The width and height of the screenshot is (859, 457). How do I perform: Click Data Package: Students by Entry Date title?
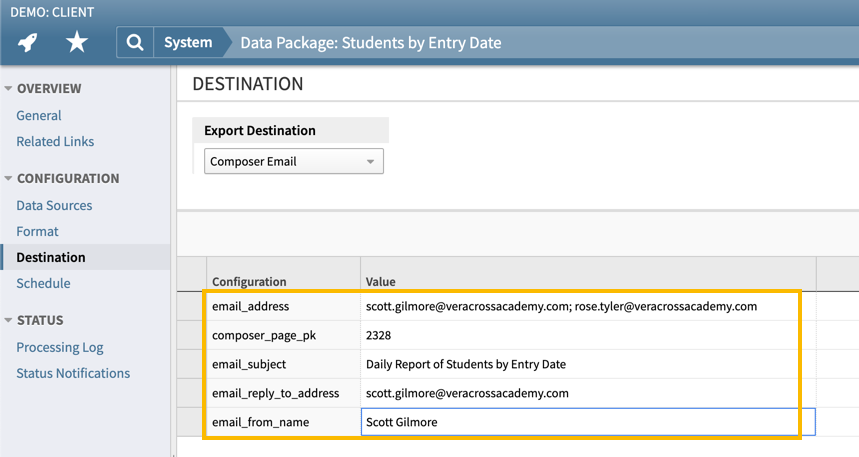click(371, 43)
